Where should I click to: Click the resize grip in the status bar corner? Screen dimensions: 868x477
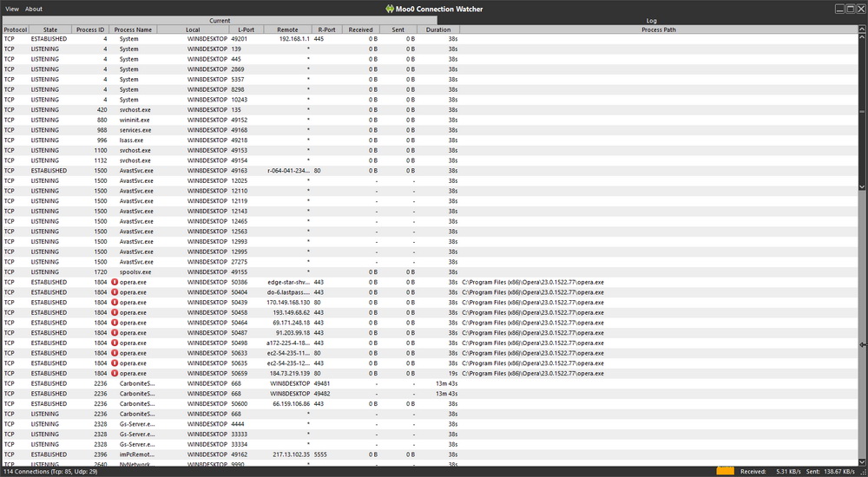tap(864, 472)
